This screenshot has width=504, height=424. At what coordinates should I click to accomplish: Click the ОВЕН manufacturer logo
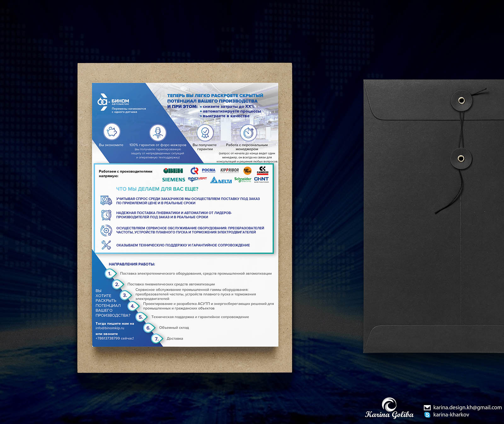(173, 171)
